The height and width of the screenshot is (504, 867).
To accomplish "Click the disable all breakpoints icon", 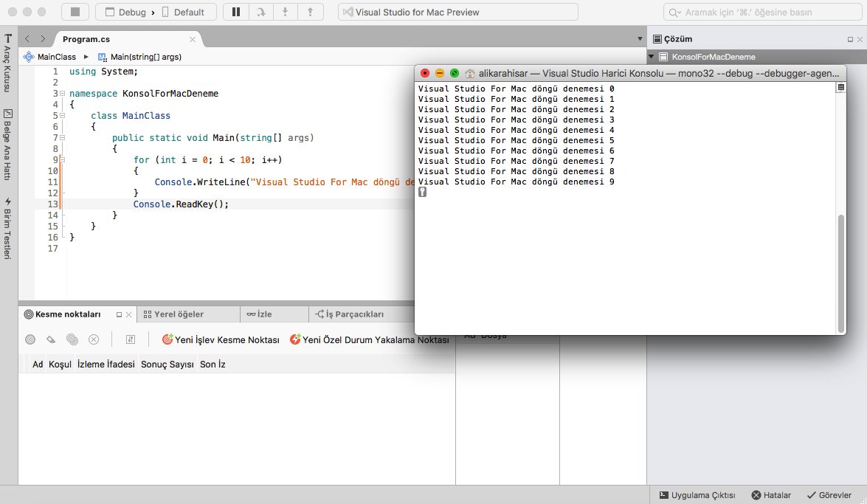I will pos(72,339).
